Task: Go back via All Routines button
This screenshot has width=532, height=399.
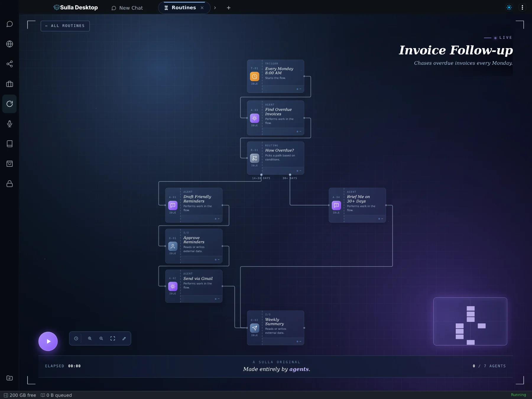Action: [65, 26]
